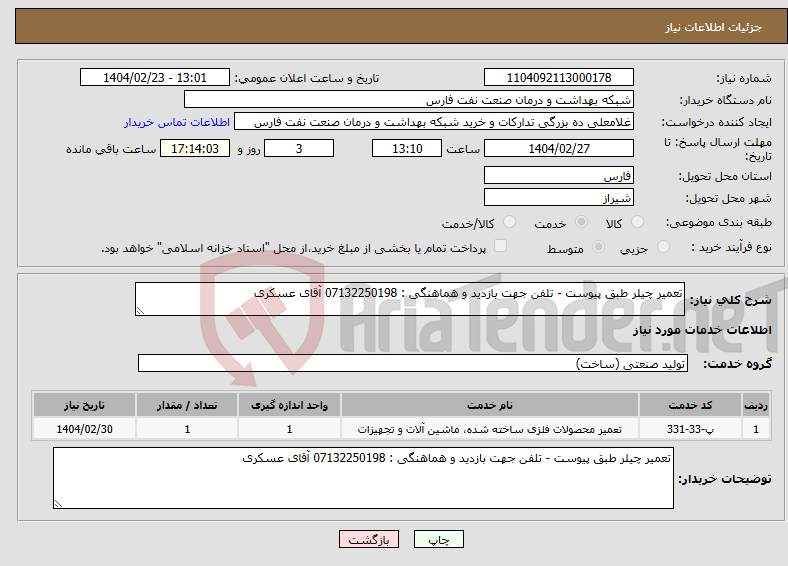Click the ایجاد کننده درخواست label
Image resolution: width=788 pixels, height=566 pixels.
pyautogui.click(x=717, y=122)
